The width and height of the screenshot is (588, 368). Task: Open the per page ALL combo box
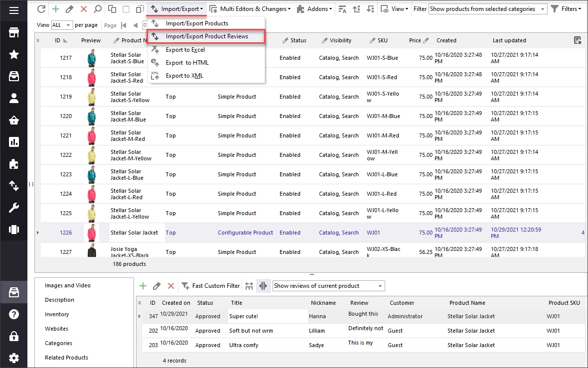61,25
